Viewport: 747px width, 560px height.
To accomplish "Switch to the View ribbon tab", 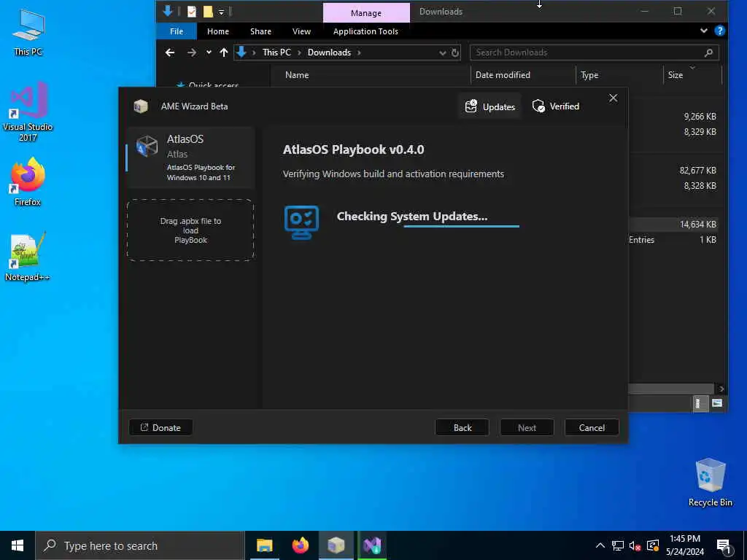I will coord(301,31).
